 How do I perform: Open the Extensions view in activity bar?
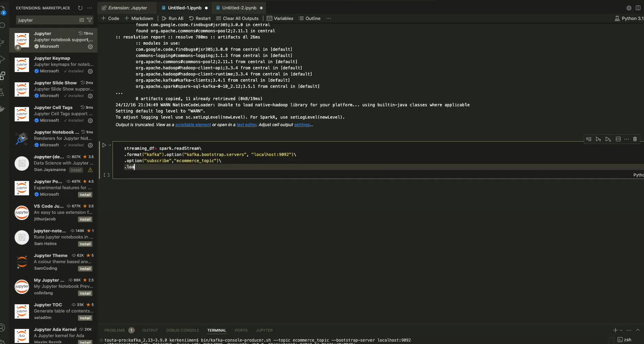[x=3, y=76]
